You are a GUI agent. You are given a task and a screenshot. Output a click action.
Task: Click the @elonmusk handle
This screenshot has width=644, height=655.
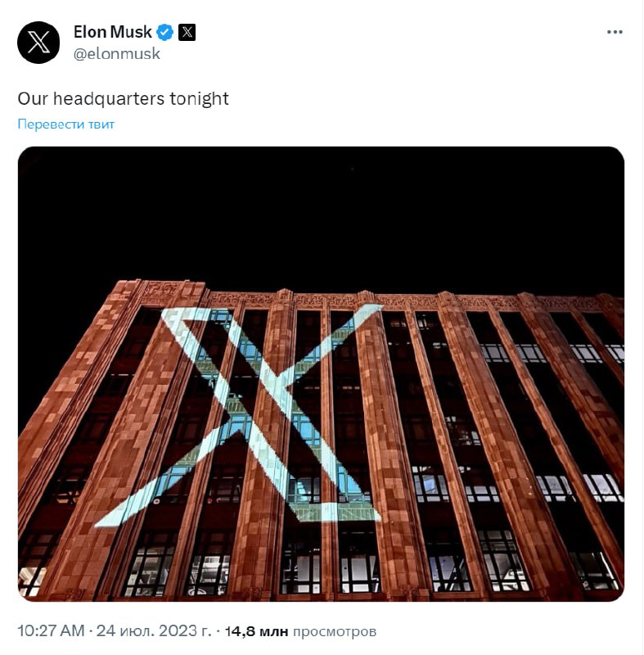point(117,54)
